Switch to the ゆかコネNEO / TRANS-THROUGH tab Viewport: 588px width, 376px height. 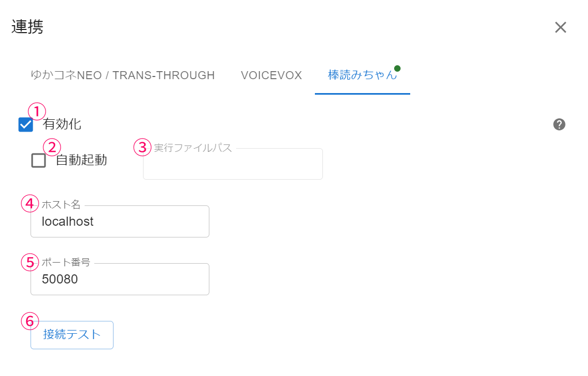123,75
